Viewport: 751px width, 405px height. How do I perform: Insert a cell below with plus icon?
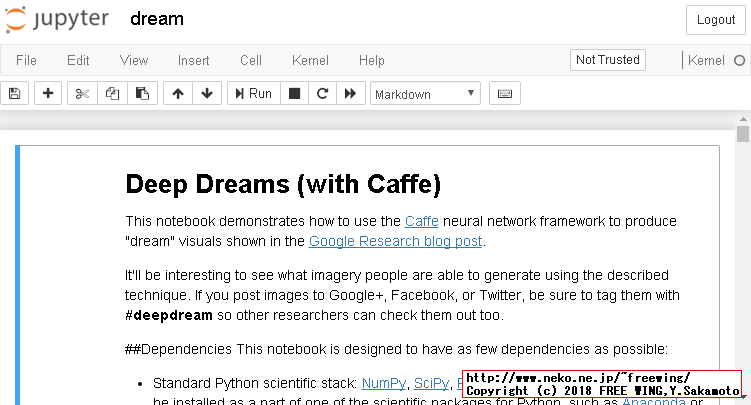(x=48, y=94)
